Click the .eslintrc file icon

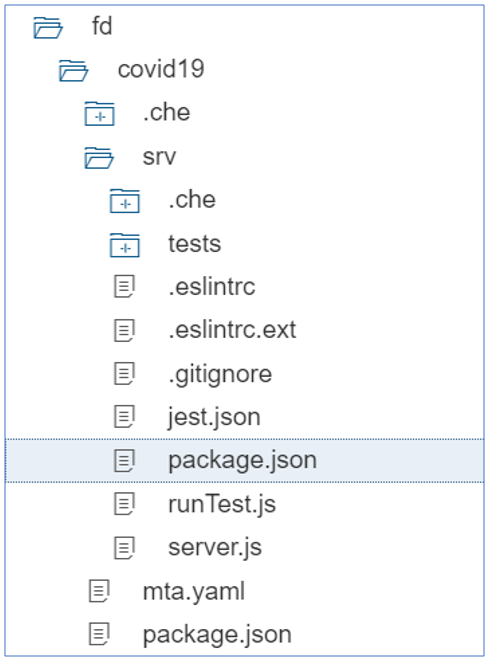click(124, 287)
